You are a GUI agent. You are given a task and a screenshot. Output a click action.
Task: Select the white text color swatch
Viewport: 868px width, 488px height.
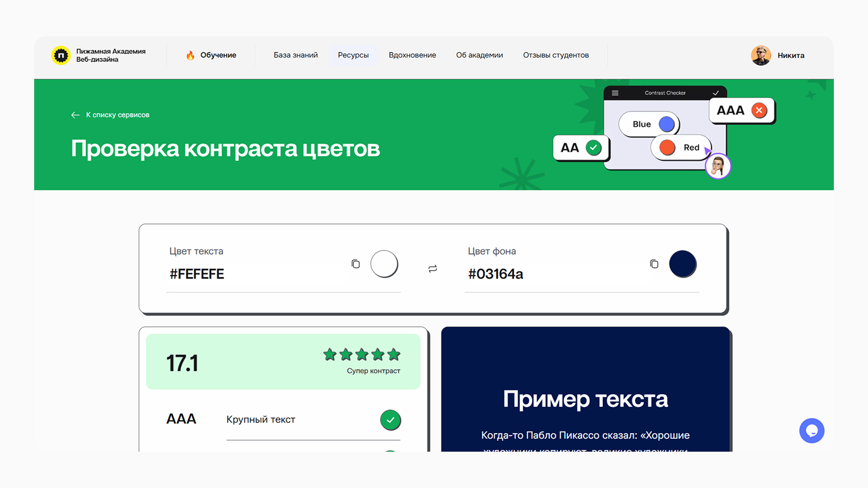click(385, 264)
